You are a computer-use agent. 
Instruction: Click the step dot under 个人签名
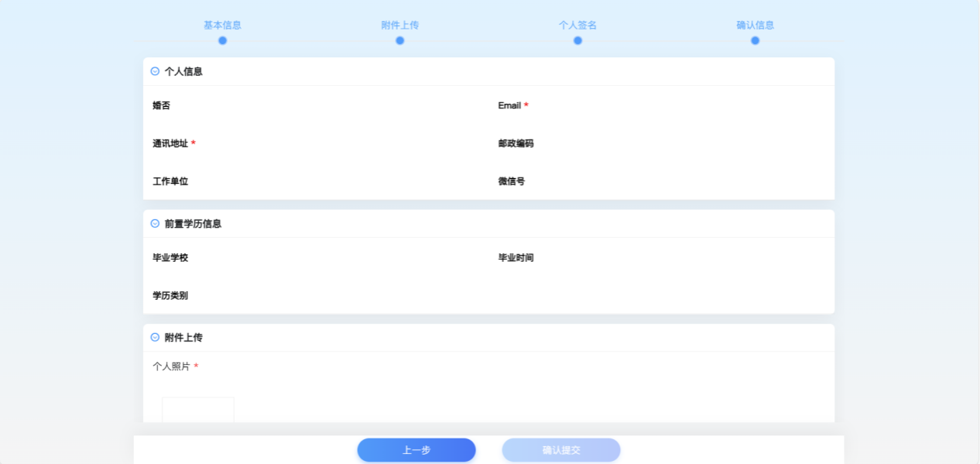click(577, 40)
